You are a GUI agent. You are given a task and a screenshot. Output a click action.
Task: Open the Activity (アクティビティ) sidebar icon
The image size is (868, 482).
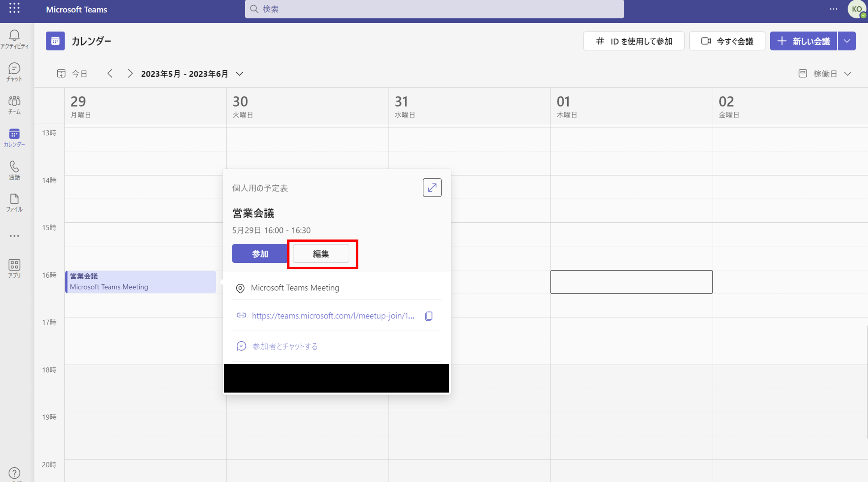pos(14,39)
